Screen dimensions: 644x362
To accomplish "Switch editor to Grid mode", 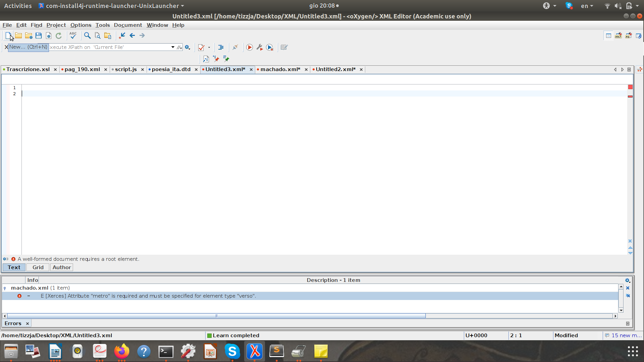I will tap(38, 267).
